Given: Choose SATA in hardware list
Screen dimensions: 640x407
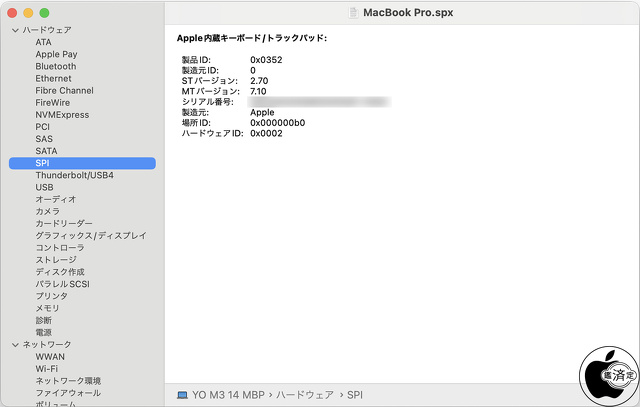Looking at the screenshot, I should (x=46, y=151).
